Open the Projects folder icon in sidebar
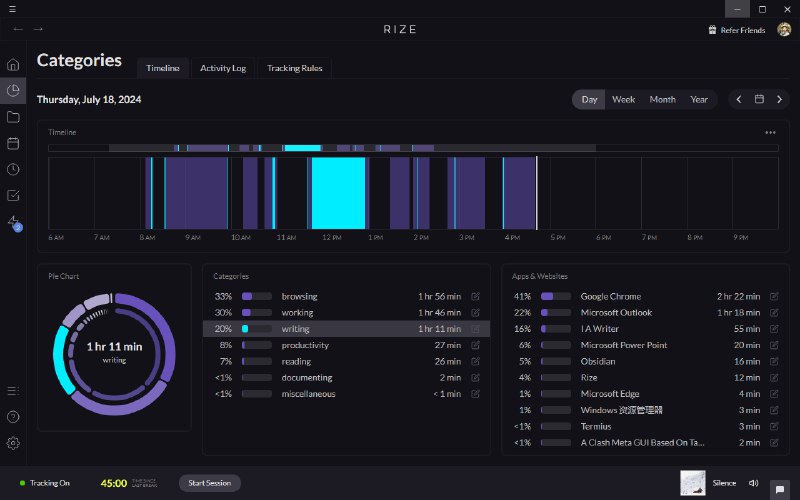Viewport: 800px width, 500px height. coord(13,117)
